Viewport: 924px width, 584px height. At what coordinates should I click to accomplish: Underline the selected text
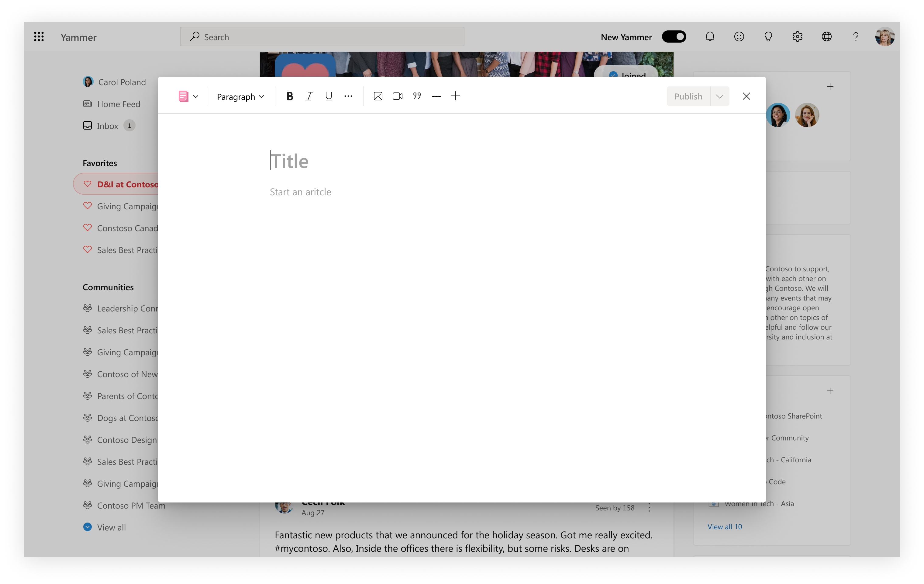coord(329,96)
